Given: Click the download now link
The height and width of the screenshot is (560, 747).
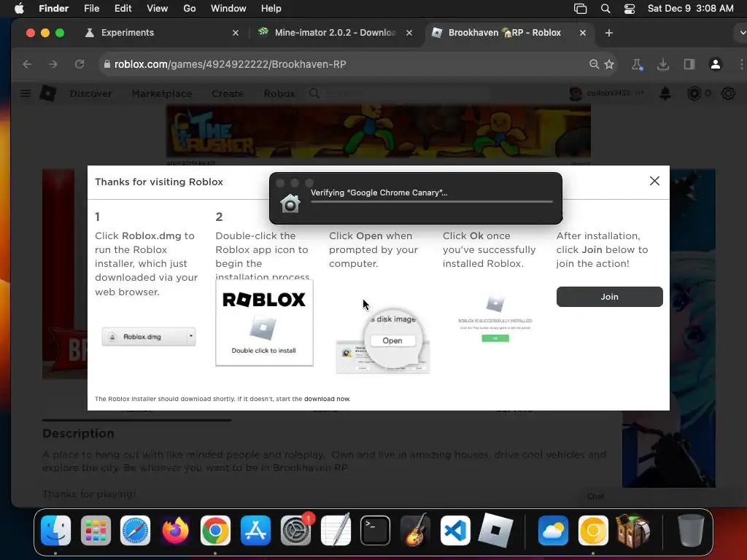Looking at the screenshot, I should tap(328, 399).
